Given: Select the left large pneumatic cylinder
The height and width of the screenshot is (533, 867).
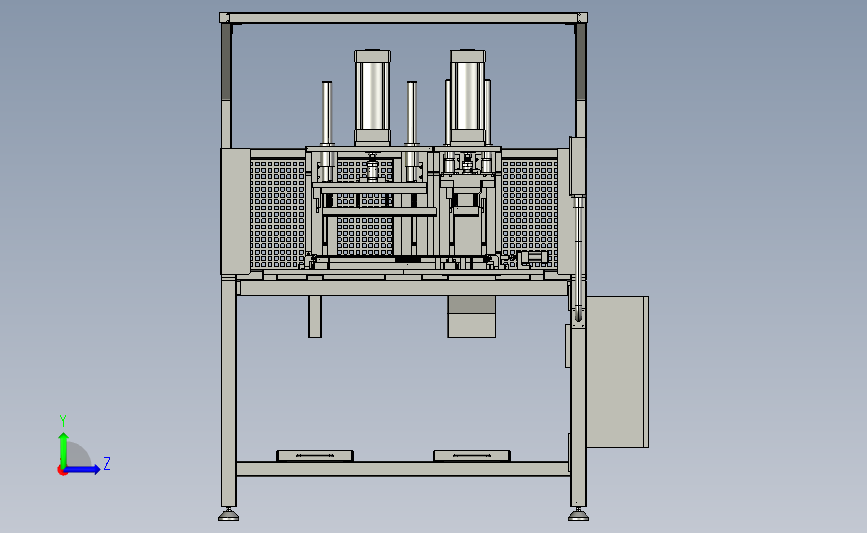Looking at the screenshot, I should [x=372, y=98].
